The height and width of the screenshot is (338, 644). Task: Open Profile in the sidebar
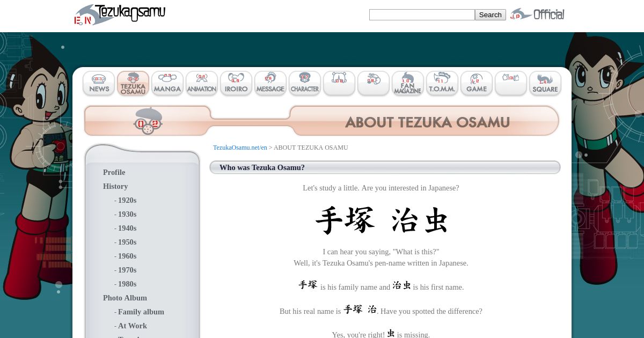[114, 172]
